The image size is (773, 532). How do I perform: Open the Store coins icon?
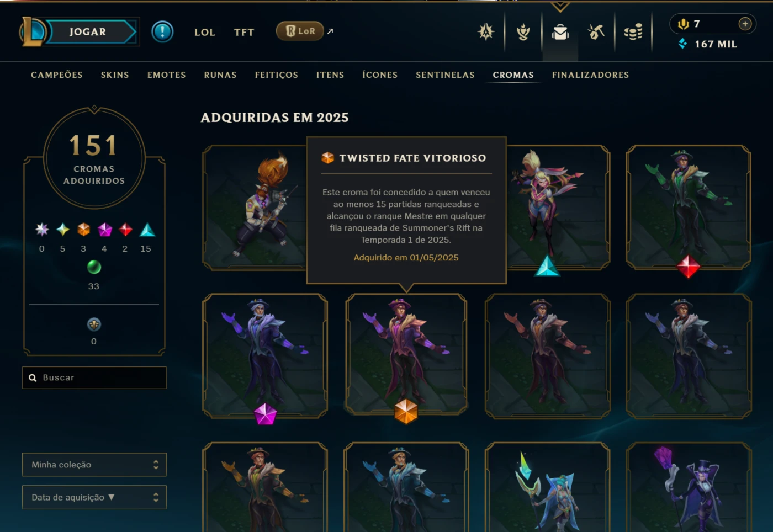click(633, 32)
